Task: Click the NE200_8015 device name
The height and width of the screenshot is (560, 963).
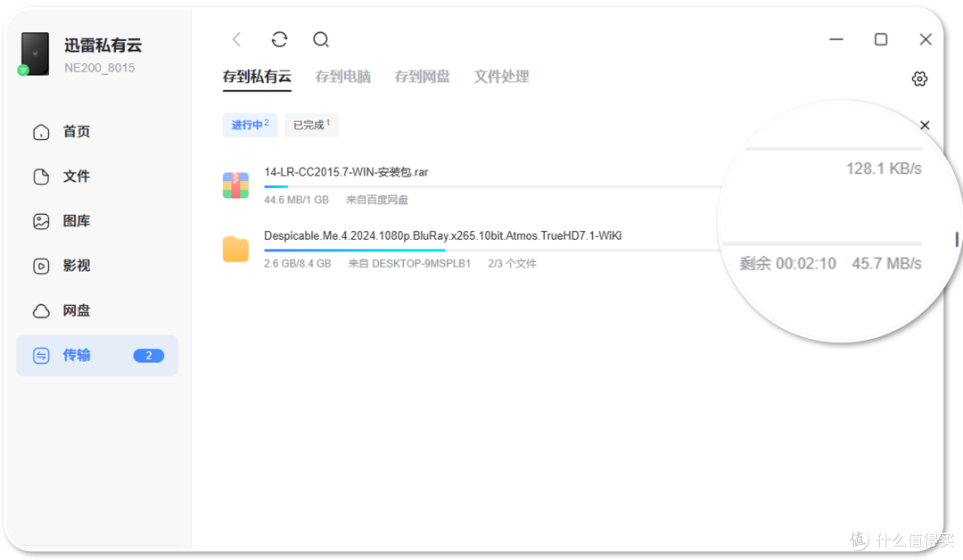Action: (x=100, y=68)
